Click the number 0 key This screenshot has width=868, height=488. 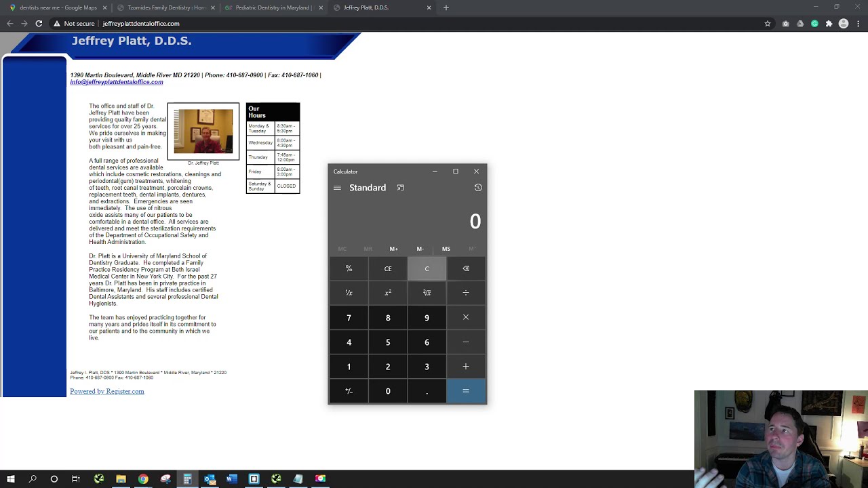pyautogui.click(x=388, y=390)
